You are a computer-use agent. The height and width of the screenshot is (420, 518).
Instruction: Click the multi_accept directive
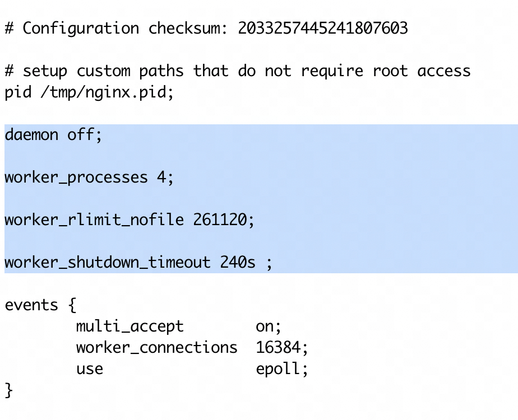pyautogui.click(x=130, y=326)
